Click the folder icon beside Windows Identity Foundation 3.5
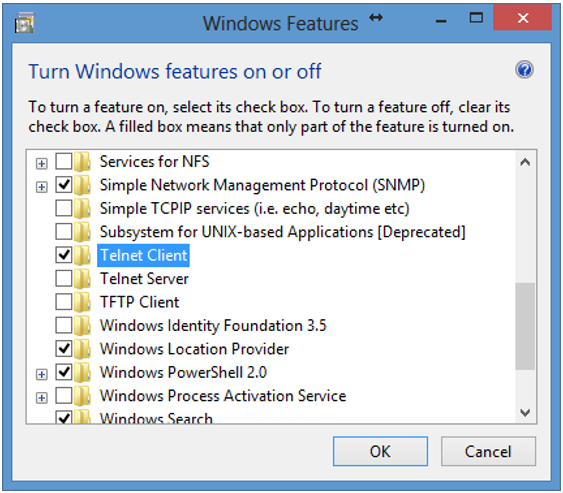This screenshot has height=493, width=563. pos(83,326)
